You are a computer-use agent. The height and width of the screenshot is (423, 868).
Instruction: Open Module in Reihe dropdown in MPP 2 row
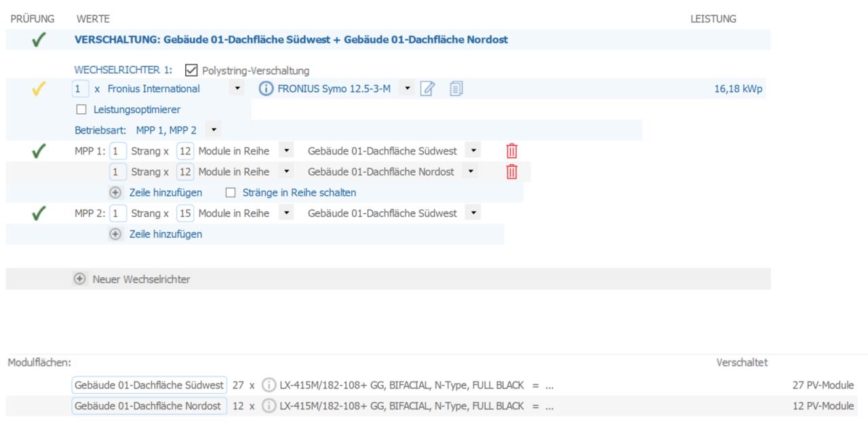(x=288, y=214)
